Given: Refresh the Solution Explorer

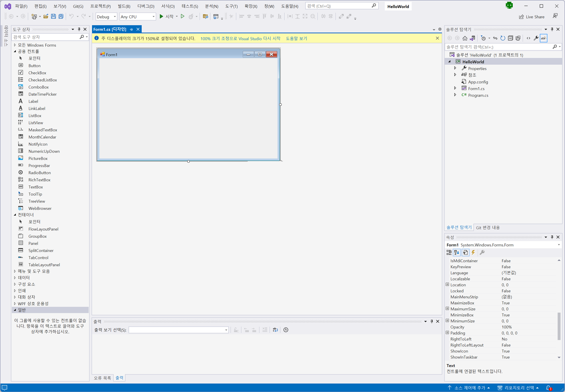Looking at the screenshot, I should (x=503, y=38).
